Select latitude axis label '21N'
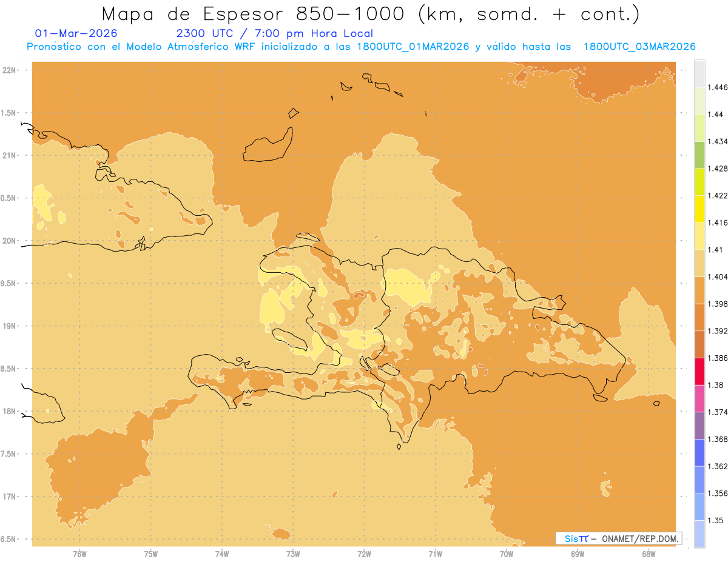Image resolution: width=728 pixels, height=562 pixels. pyautogui.click(x=10, y=155)
